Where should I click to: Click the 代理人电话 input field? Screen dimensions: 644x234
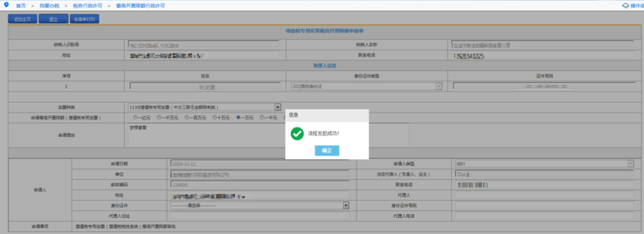point(544,215)
